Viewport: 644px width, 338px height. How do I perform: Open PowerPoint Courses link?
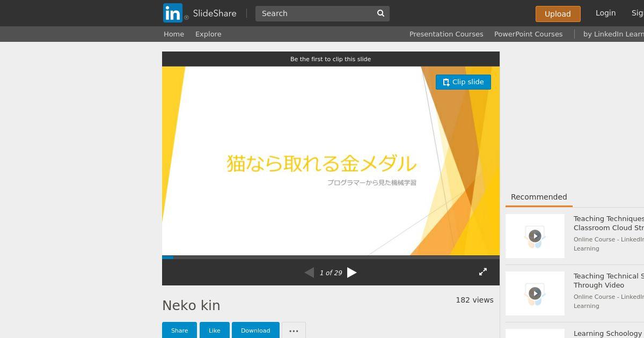point(528,34)
